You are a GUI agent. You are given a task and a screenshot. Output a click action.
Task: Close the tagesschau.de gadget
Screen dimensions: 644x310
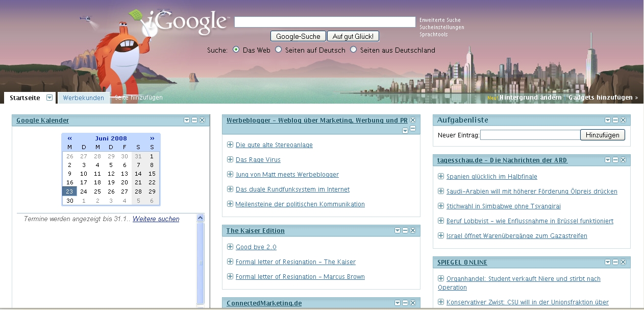click(623, 160)
